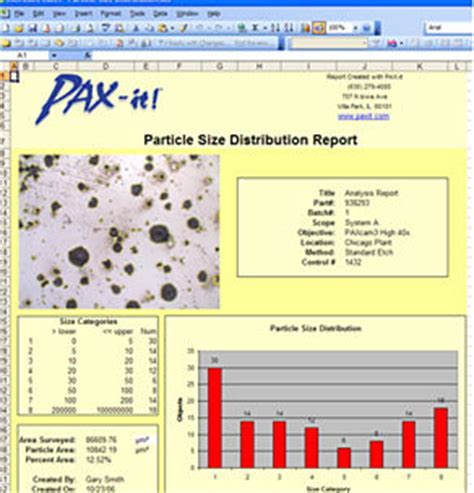Select the red bar for size category 5

(x=344, y=458)
